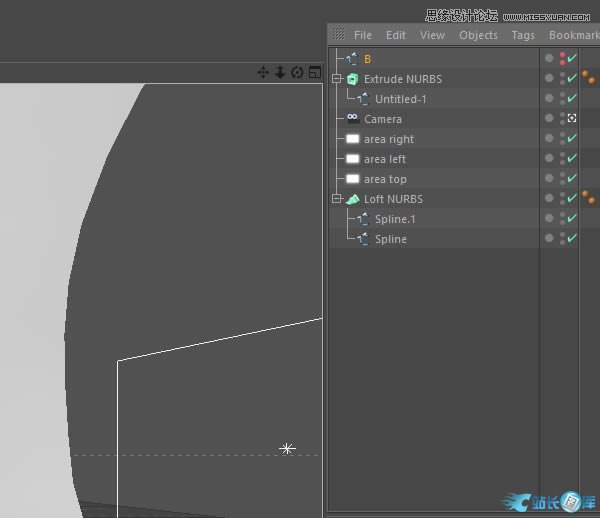Screen dimensions: 600x518
Task: Open the Edit menu
Action: click(396, 35)
